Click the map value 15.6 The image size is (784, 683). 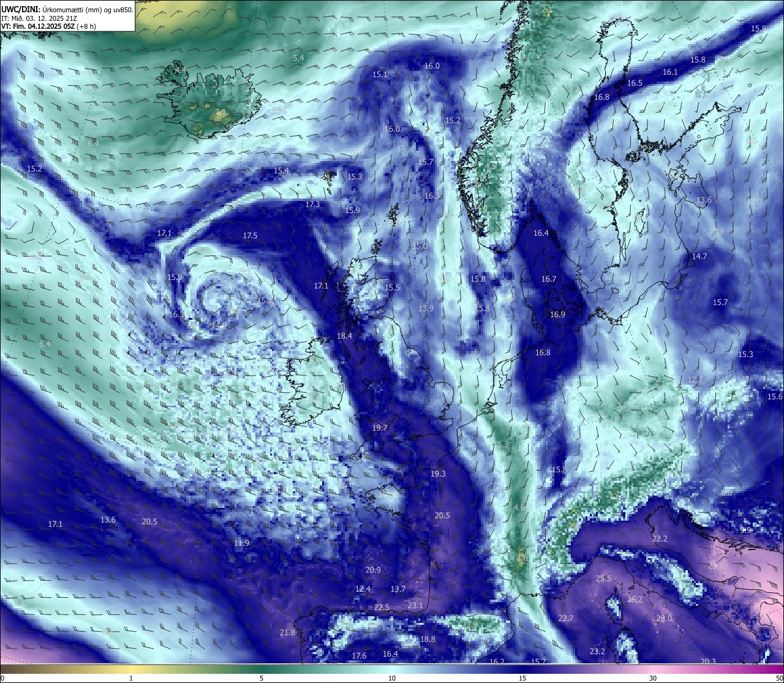tap(775, 396)
